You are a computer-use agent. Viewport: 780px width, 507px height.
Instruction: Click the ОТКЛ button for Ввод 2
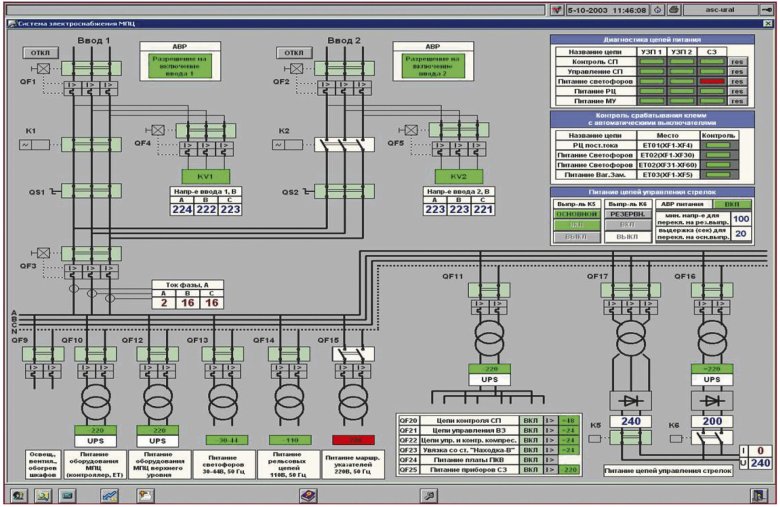click(294, 52)
